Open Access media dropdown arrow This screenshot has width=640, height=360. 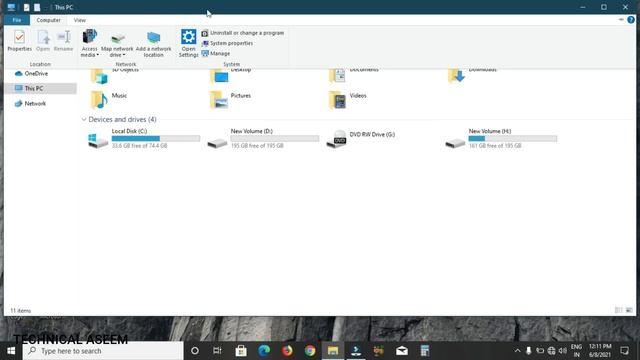(x=98, y=55)
